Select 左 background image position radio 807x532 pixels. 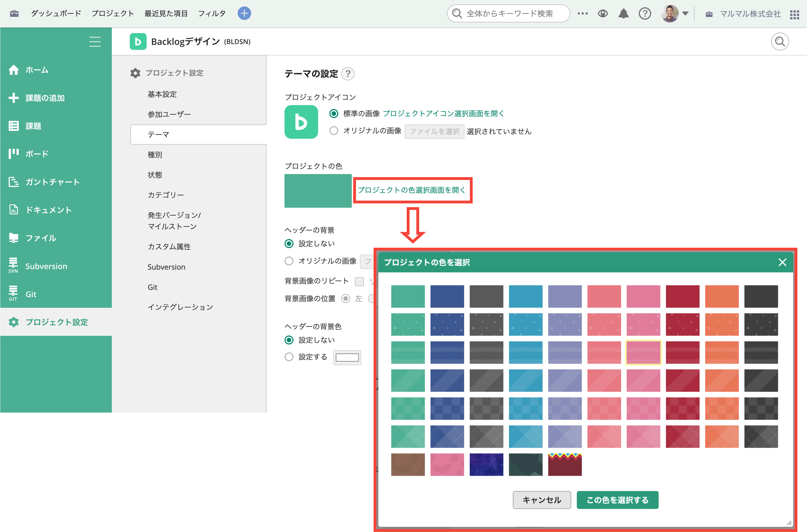click(345, 298)
